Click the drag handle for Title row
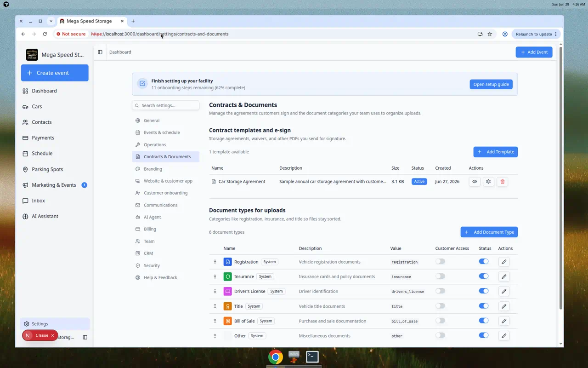 215,306
